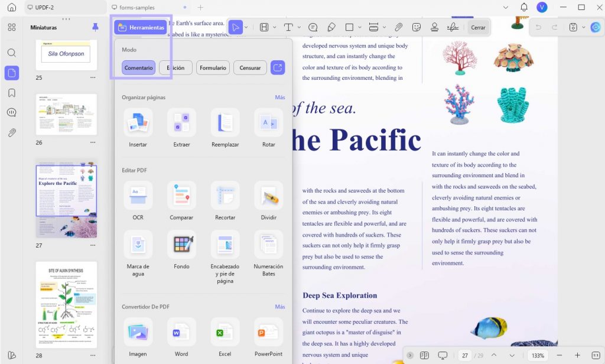605x364 pixels.
Task: Convert PDF to Excel
Action: click(x=225, y=338)
